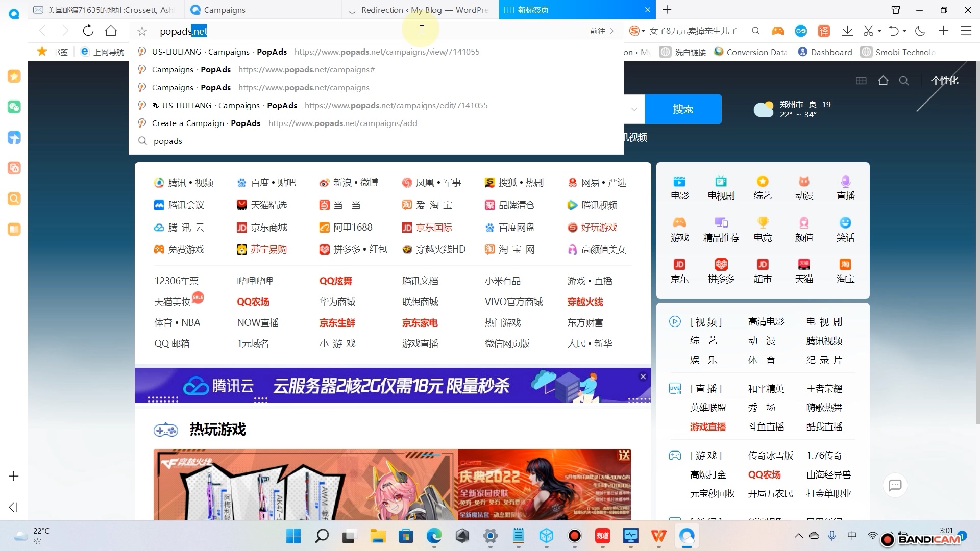Toggle night mode moon icon
Screen dimensions: 980x551
(x=920, y=31)
